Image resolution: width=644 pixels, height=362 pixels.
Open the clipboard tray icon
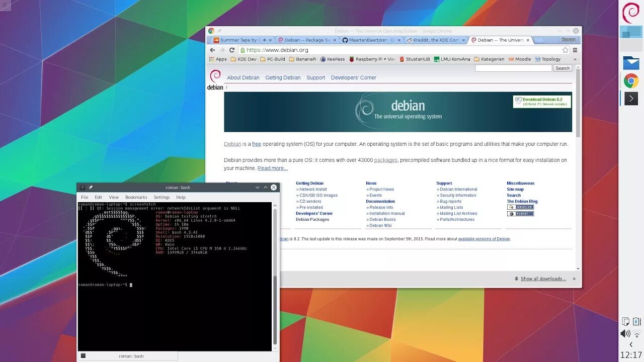click(625, 321)
